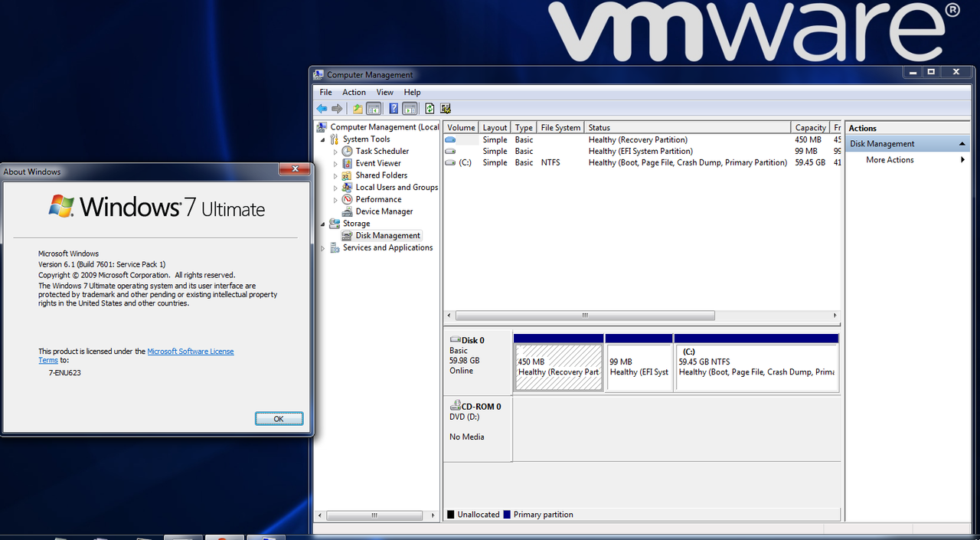Image resolution: width=980 pixels, height=540 pixels.
Task: Select the Event Viewer icon
Action: (x=348, y=163)
